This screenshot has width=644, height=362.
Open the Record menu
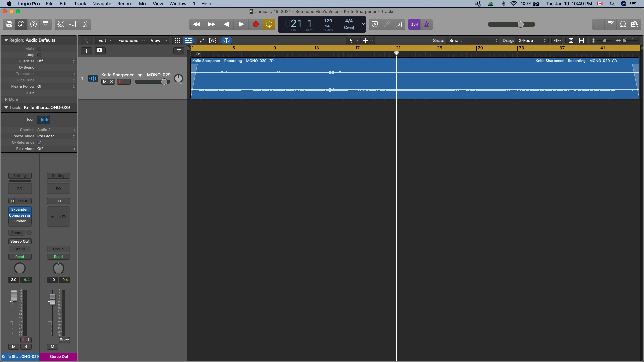125,4
